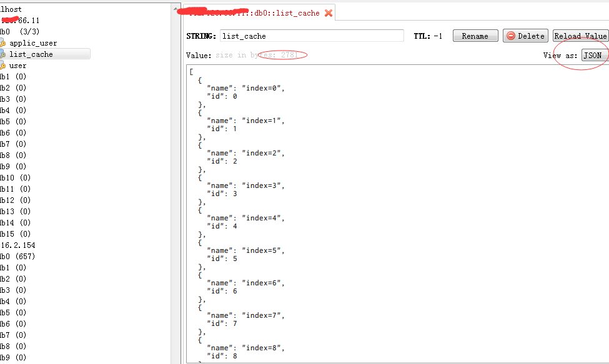Image resolution: width=609 pixels, height=364 pixels.
Task: Collapse the db0 (3/3) database node
Action: click(19, 31)
